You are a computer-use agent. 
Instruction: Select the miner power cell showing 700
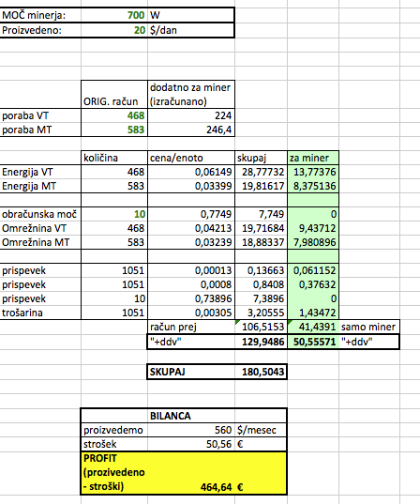click(x=114, y=15)
